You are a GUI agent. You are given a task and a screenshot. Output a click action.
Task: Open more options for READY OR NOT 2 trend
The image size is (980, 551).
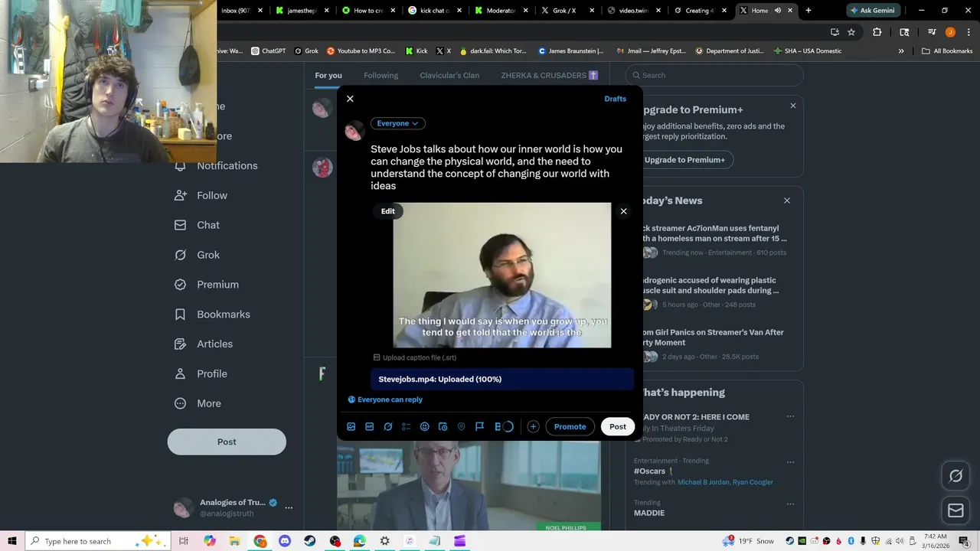[x=790, y=417]
